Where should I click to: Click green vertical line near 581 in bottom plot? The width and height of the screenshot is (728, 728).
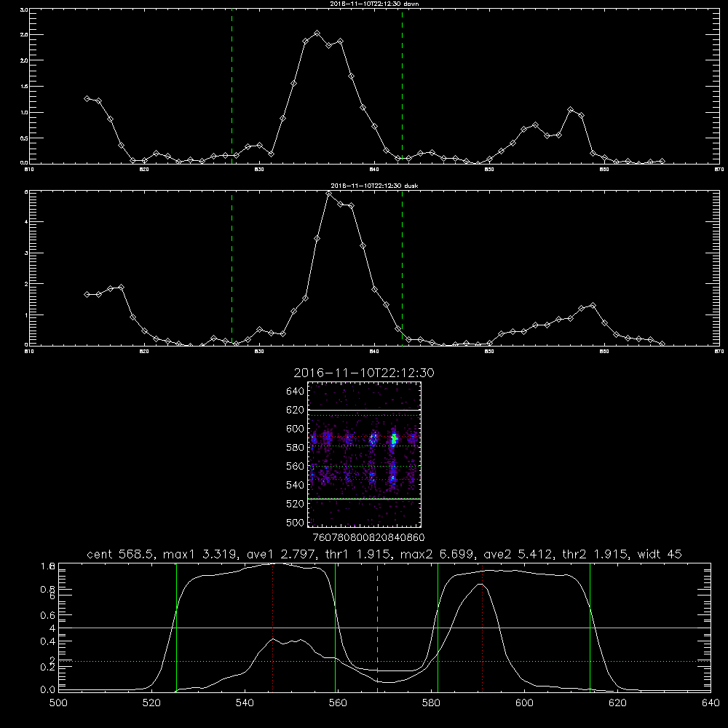pos(438,628)
